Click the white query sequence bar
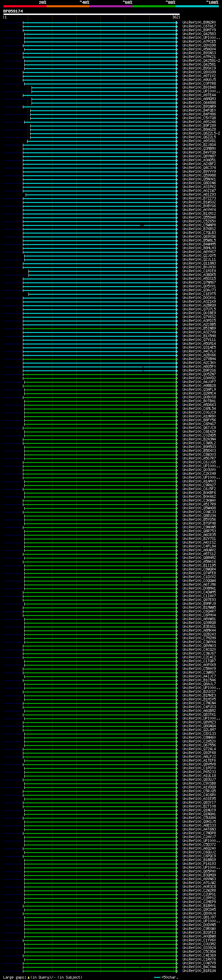 point(92,14)
